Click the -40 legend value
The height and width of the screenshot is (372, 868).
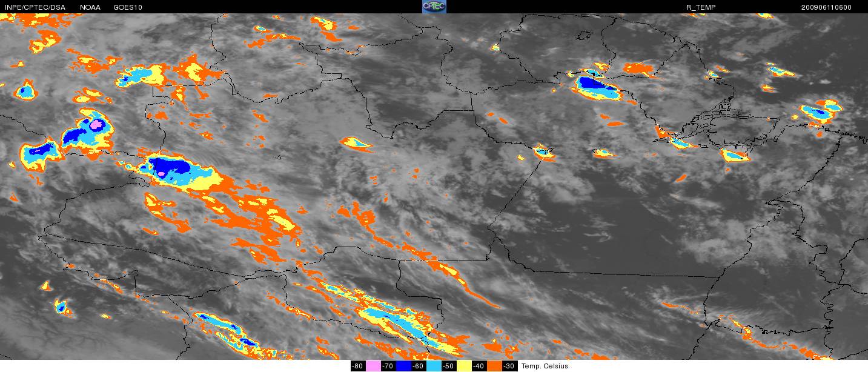click(x=479, y=366)
